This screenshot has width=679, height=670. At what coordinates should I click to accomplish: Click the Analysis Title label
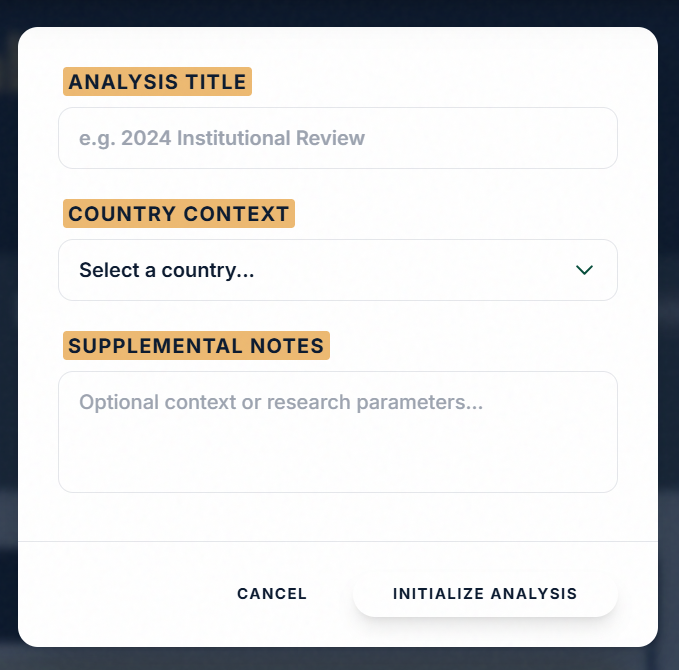click(157, 82)
